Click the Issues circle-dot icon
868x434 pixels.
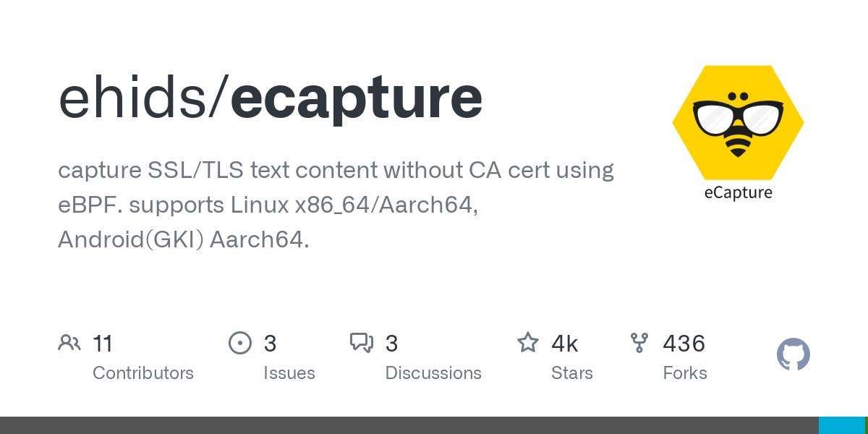[x=239, y=342]
